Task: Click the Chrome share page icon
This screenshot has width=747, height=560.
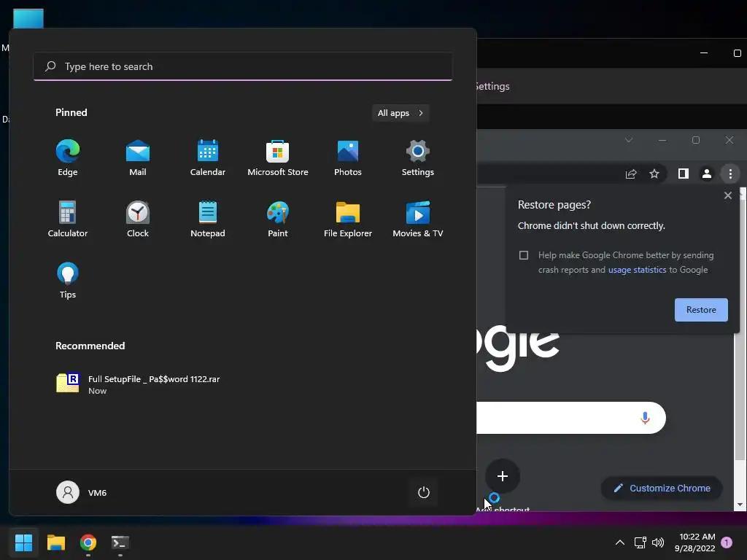Action: (631, 174)
